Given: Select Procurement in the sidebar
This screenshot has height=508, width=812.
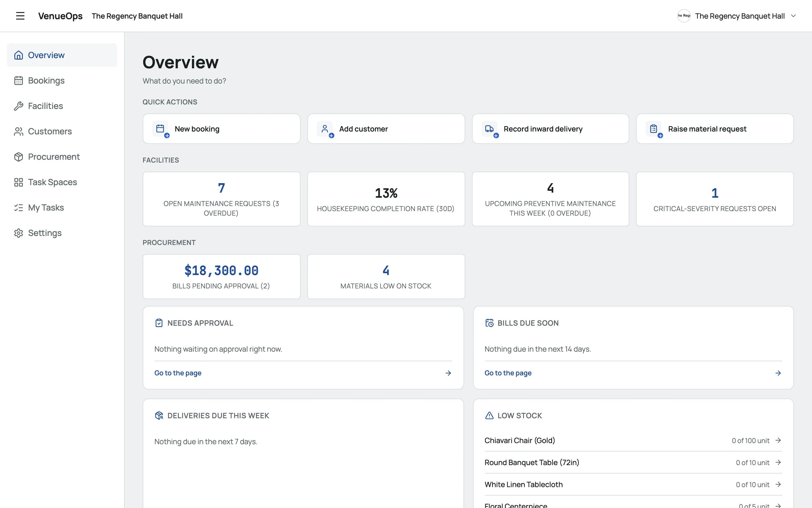Looking at the screenshot, I should [x=62, y=157].
